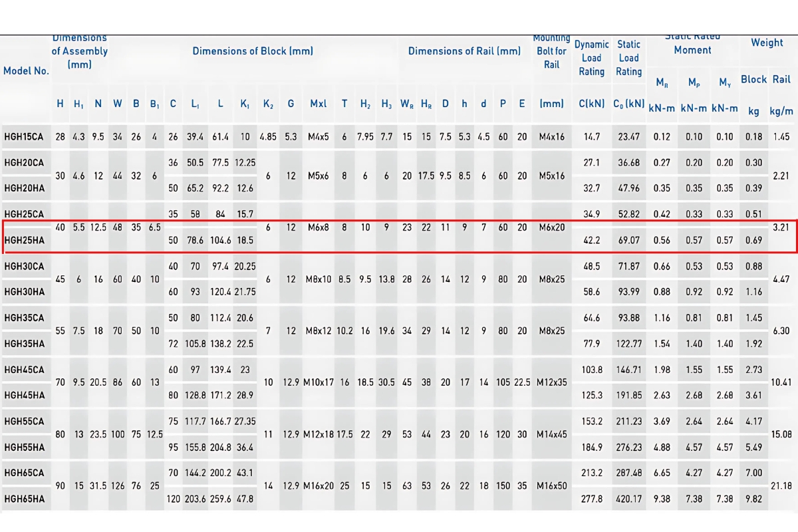
Task: Click the 69.07 static load value
Action: pos(628,240)
